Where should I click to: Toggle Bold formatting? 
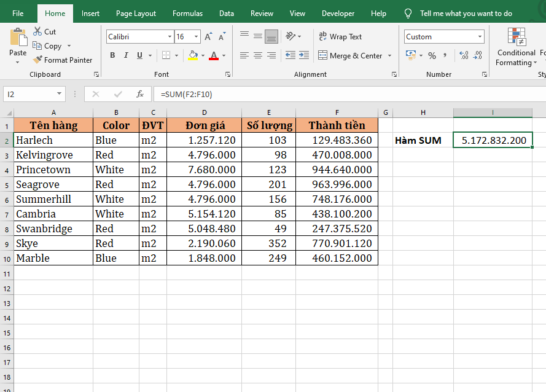point(112,55)
